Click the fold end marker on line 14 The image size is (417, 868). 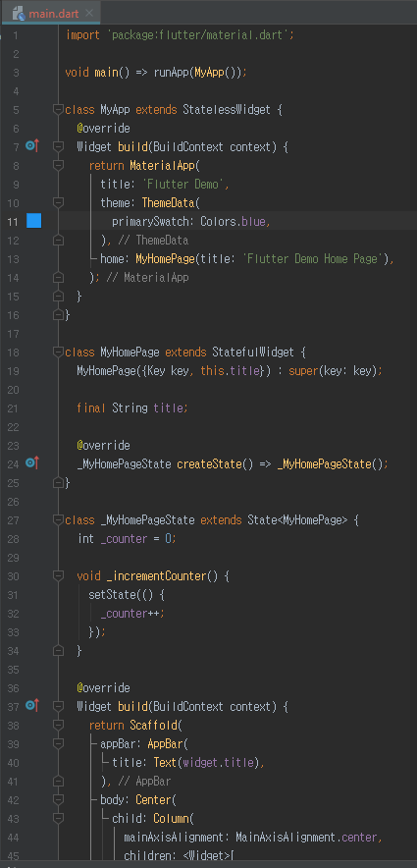58,277
